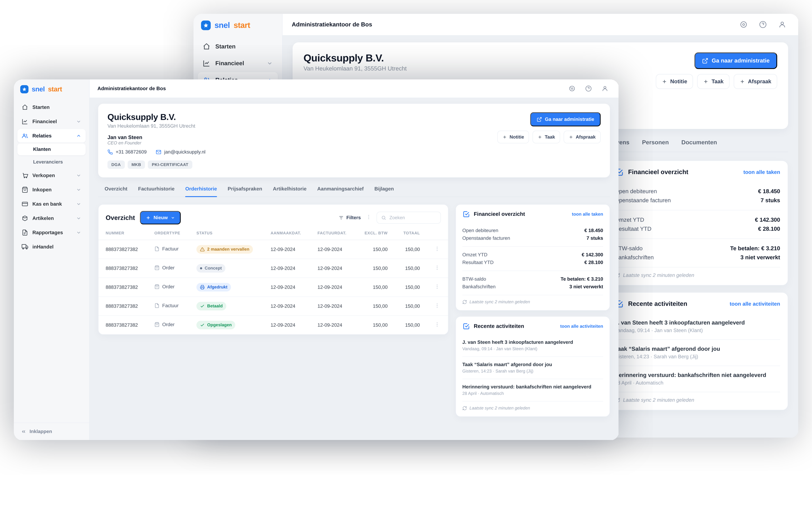Click sync icon under Recente activiteiten card
The width and height of the screenshot is (812, 517).
pos(465,408)
